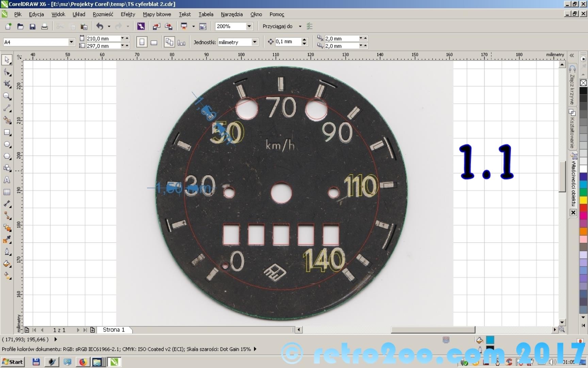Select the Rectangle tool
Image resolution: width=588 pixels, height=368 pixels.
coord(7,132)
